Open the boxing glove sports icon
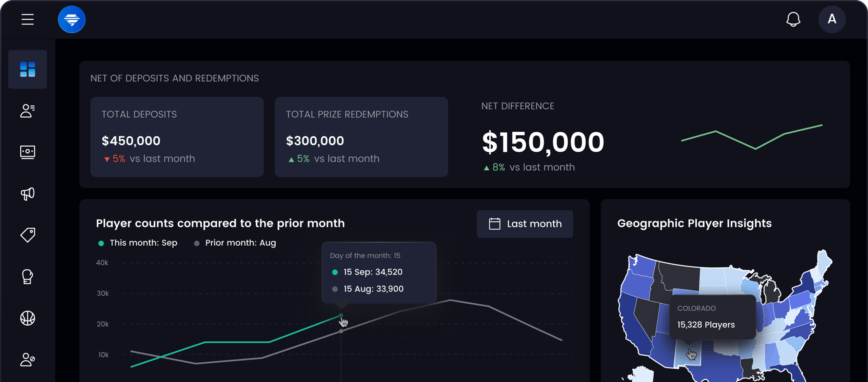The image size is (868, 382). (27, 276)
